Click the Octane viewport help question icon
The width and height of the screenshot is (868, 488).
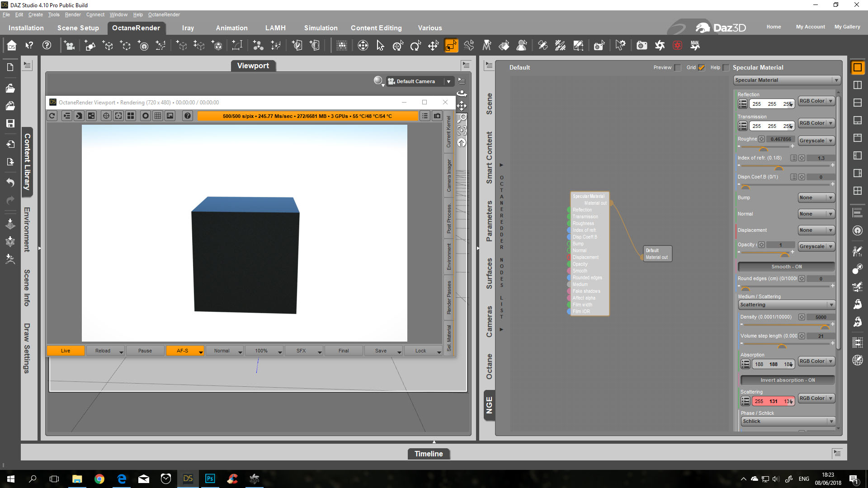[187, 116]
